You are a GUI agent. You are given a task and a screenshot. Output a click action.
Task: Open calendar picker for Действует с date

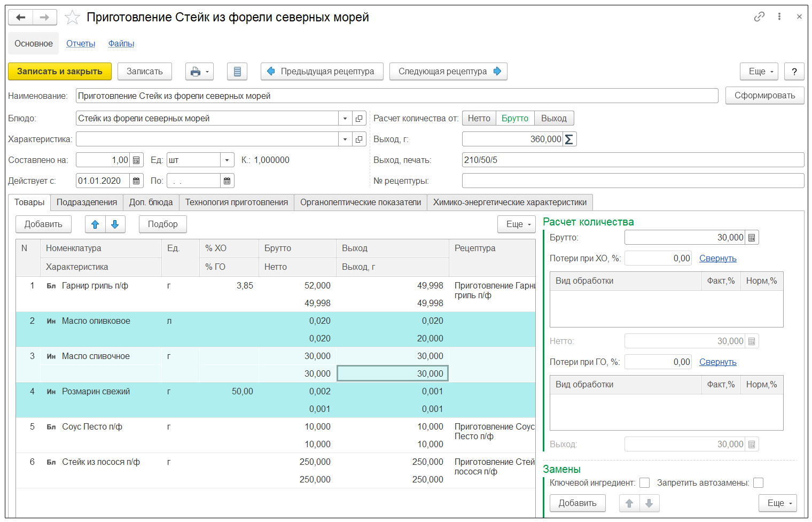pos(136,181)
